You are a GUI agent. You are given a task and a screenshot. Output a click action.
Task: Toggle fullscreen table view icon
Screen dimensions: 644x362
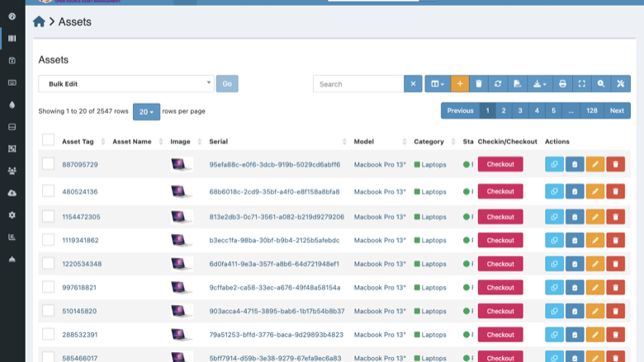tap(581, 83)
